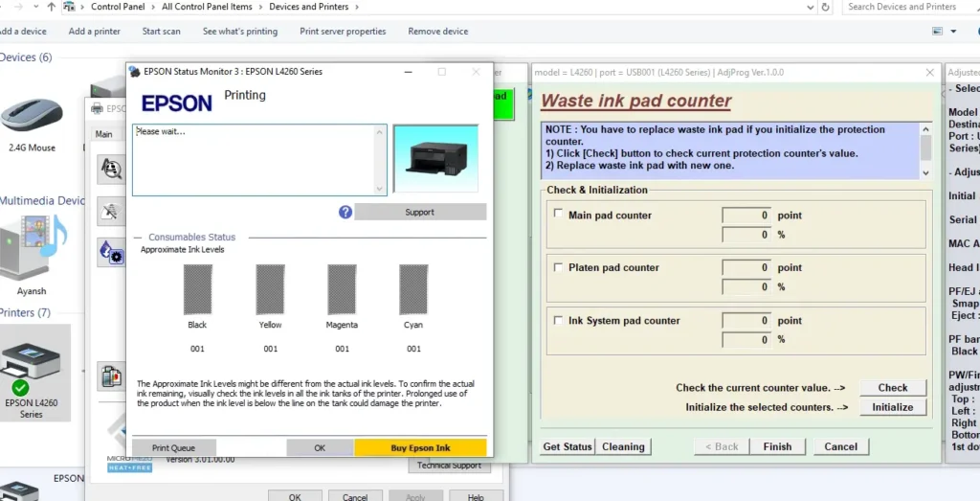
Task: Collapse the Devices (6) group header
Action: (26, 57)
